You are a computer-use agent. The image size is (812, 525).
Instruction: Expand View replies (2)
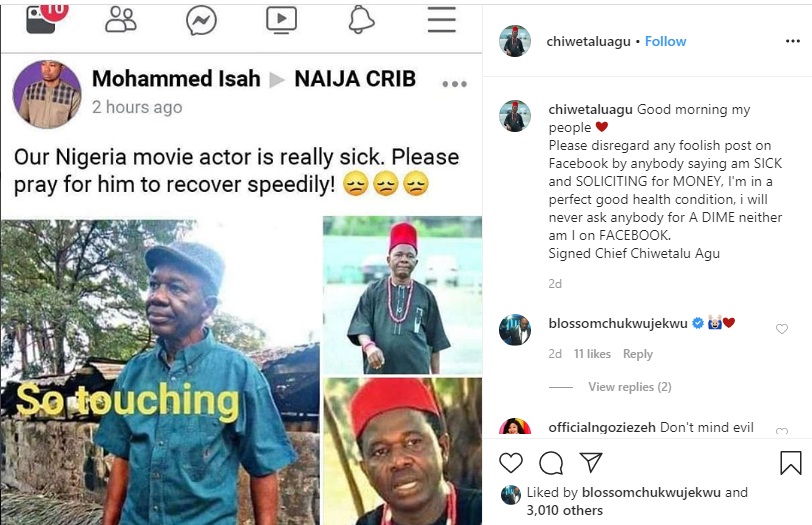pos(629,387)
